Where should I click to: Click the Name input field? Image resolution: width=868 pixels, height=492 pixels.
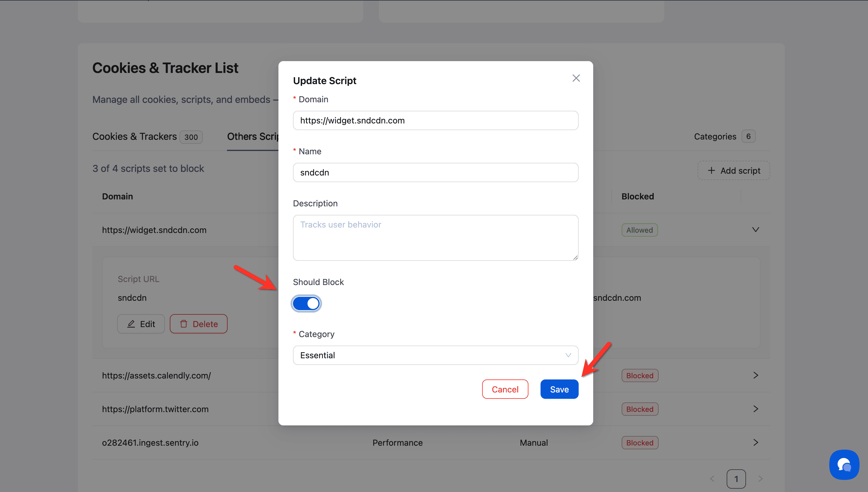[435, 173]
